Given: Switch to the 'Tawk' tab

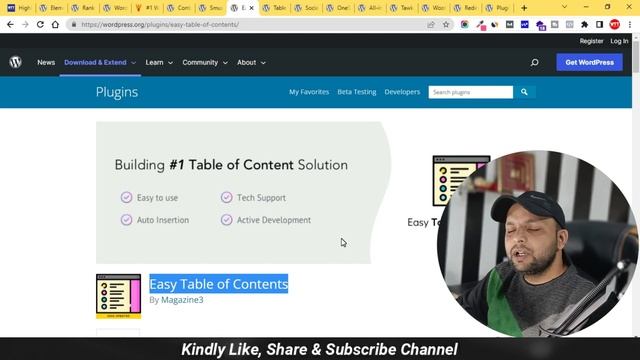Looking at the screenshot, I should pos(401,8).
